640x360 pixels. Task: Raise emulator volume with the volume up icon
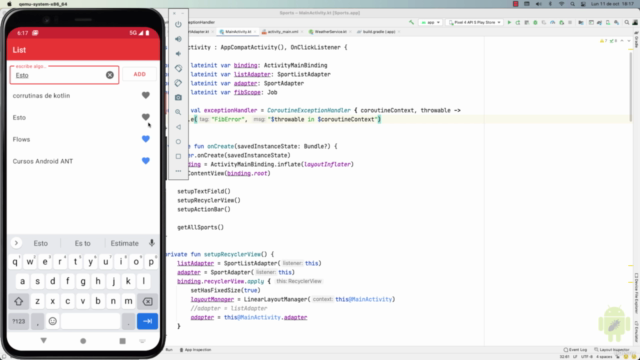178,39
